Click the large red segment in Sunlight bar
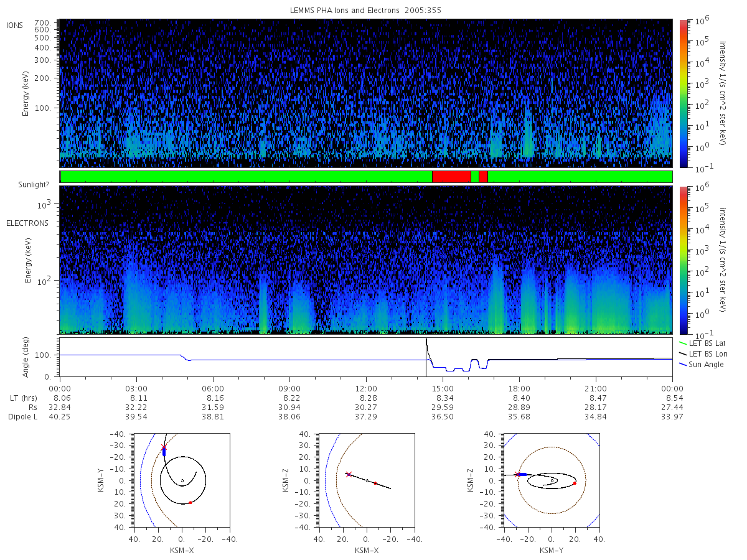747x560 pixels. click(451, 177)
